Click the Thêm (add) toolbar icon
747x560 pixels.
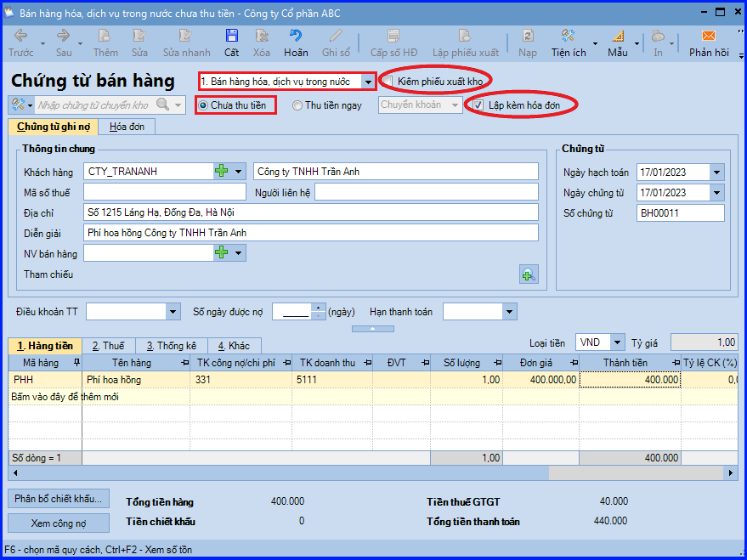[x=105, y=36]
